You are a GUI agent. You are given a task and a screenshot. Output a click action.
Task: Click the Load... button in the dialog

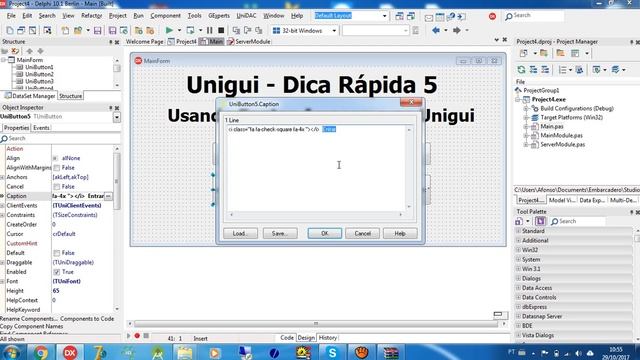[240, 233]
